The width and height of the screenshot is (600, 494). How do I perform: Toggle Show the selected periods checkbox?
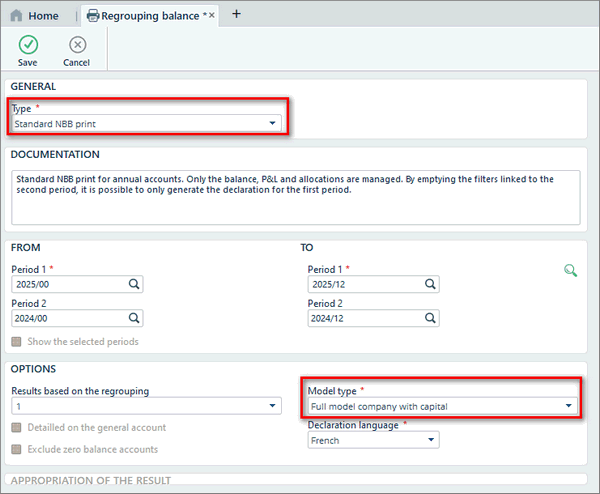pos(16,342)
